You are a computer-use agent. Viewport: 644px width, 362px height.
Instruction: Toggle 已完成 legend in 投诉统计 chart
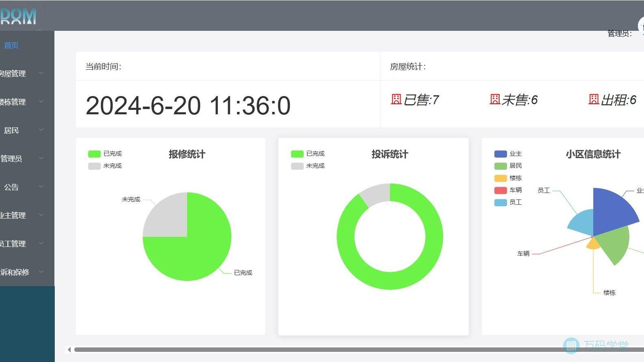(x=308, y=154)
